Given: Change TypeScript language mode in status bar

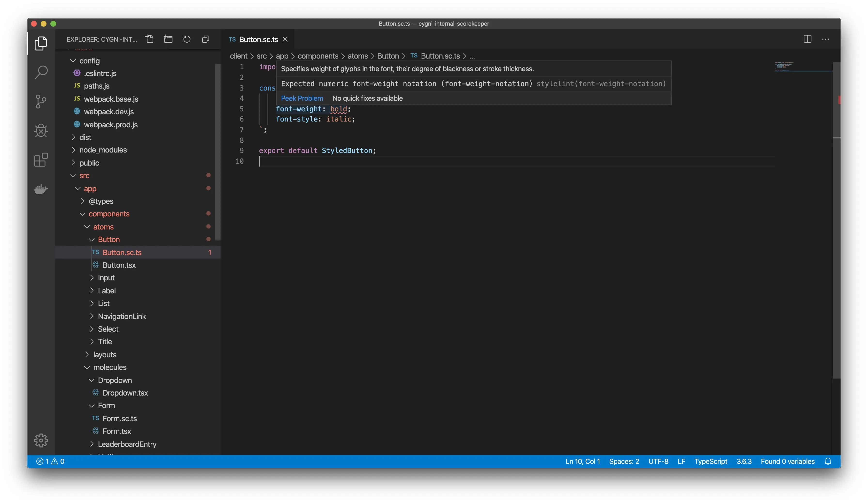Looking at the screenshot, I should click(710, 461).
